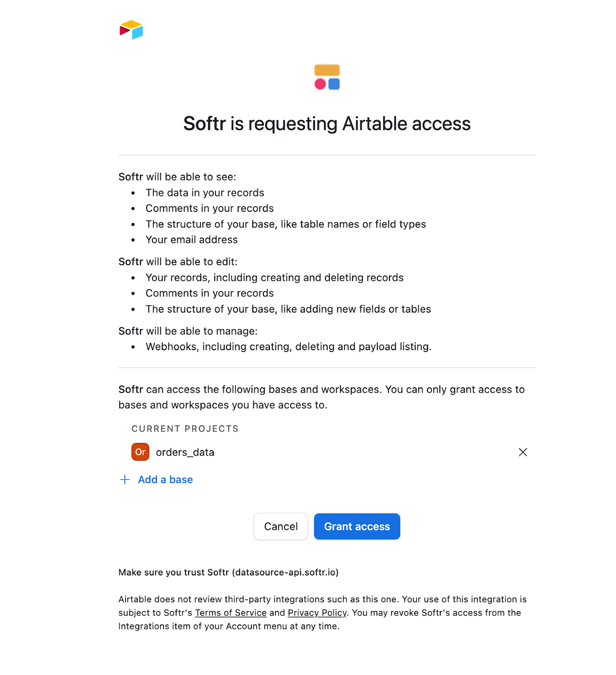This screenshot has width=616, height=675.
Task: Open Softr's Privacy Policy link
Action: (317, 613)
